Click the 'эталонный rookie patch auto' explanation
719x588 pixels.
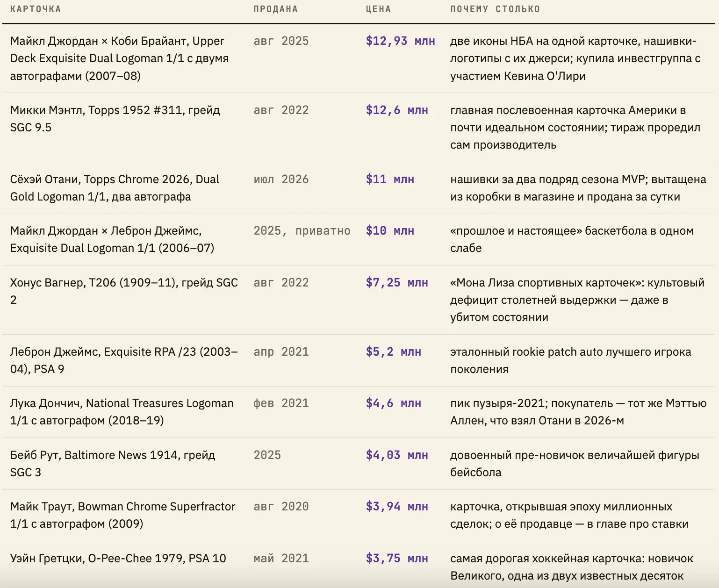571,360
